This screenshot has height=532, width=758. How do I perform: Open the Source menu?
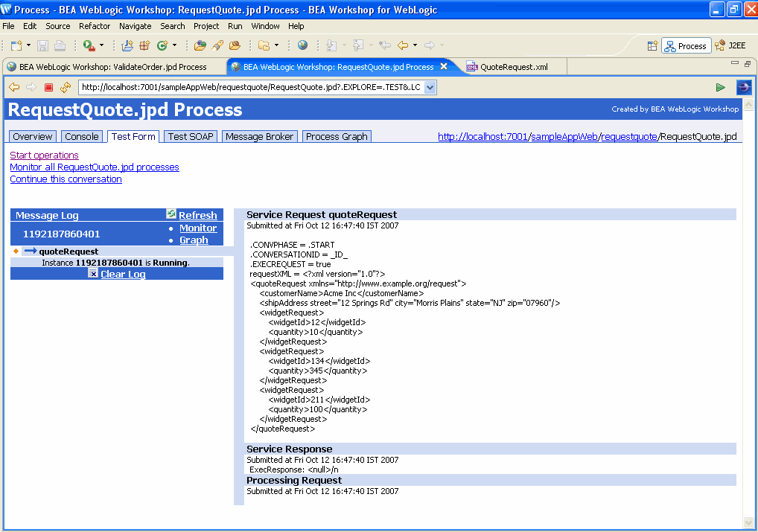point(58,26)
